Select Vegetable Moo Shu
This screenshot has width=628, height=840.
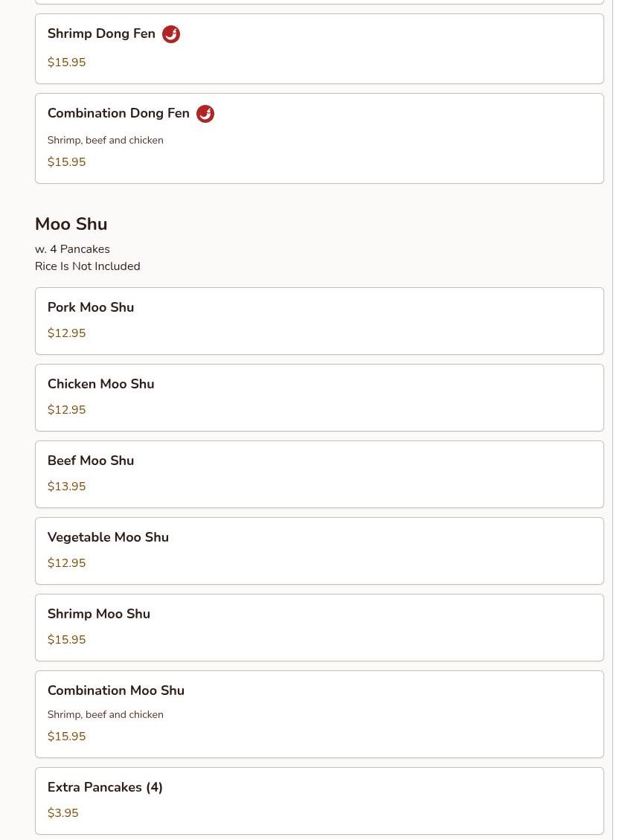tap(319, 551)
